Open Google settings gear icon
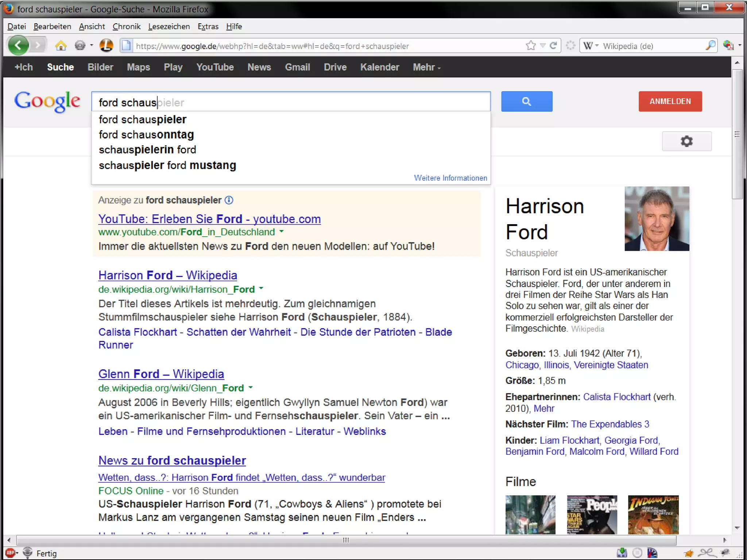Screen dimensions: 747x560 click(686, 141)
